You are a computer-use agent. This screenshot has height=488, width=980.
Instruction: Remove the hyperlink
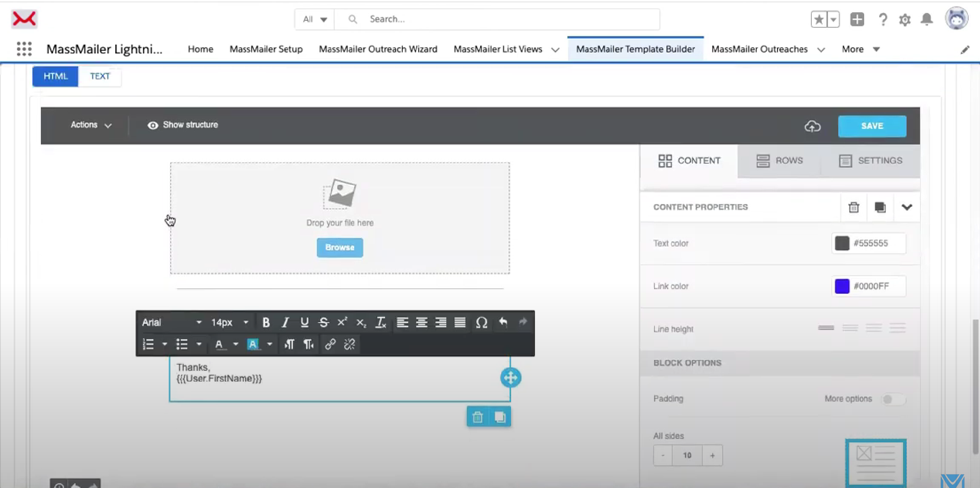click(349, 344)
